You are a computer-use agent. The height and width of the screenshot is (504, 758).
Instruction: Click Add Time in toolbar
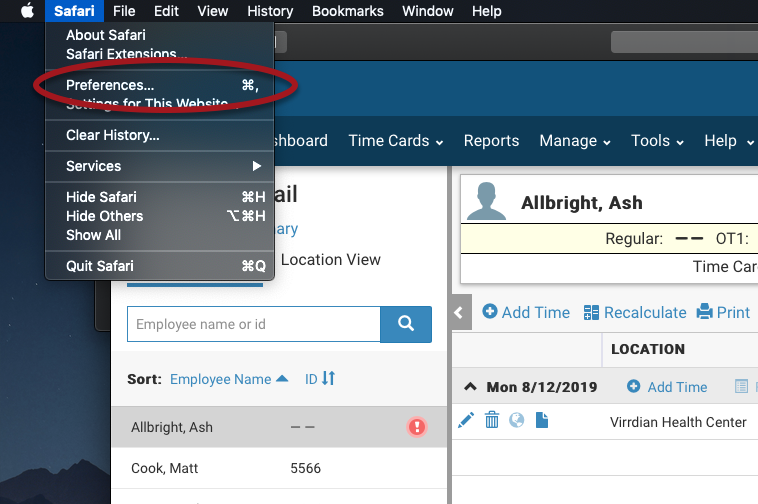click(526, 313)
